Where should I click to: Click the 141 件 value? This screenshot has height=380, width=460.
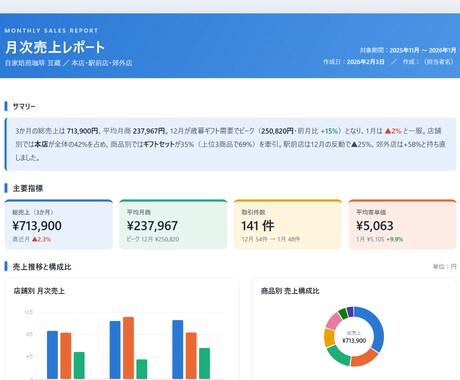(258, 226)
